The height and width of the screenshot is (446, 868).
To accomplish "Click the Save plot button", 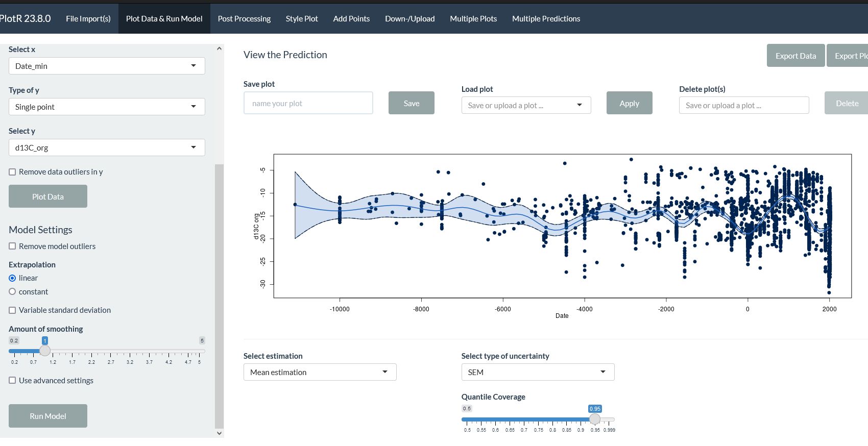I will (412, 103).
